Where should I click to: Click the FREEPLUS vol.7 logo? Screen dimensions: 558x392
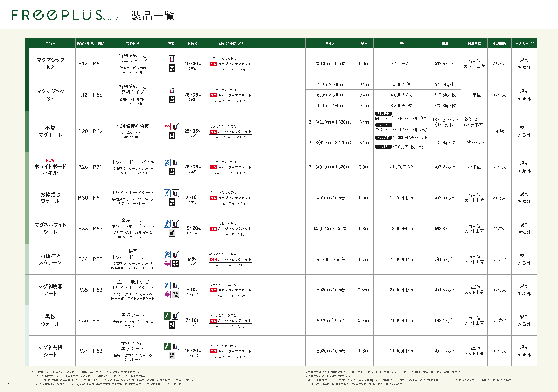tap(65, 15)
